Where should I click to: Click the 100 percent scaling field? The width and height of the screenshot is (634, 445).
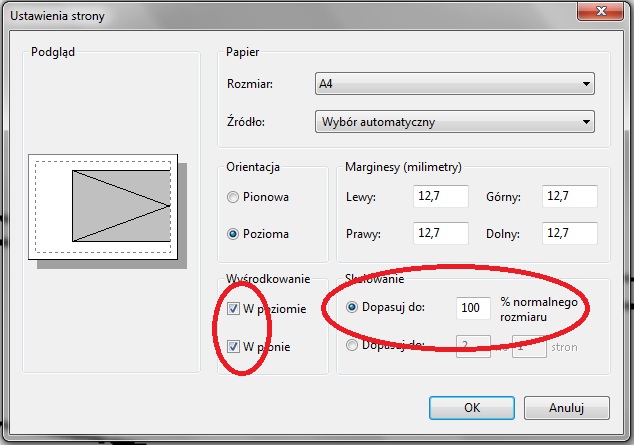click(473, 308)
